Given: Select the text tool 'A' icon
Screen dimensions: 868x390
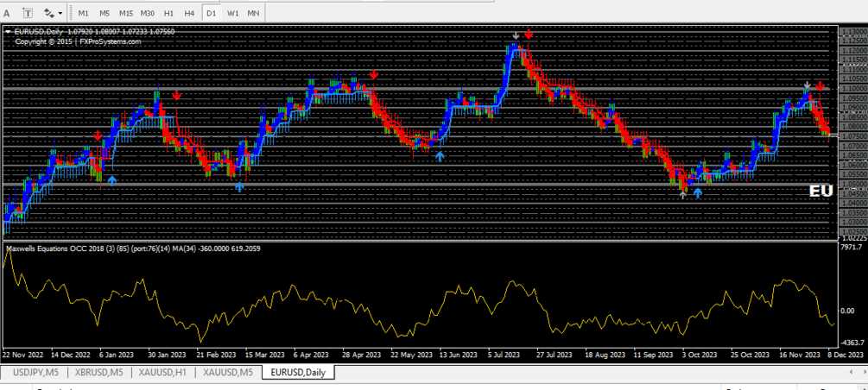Looking at the screenshot, I should coord(7,12).
